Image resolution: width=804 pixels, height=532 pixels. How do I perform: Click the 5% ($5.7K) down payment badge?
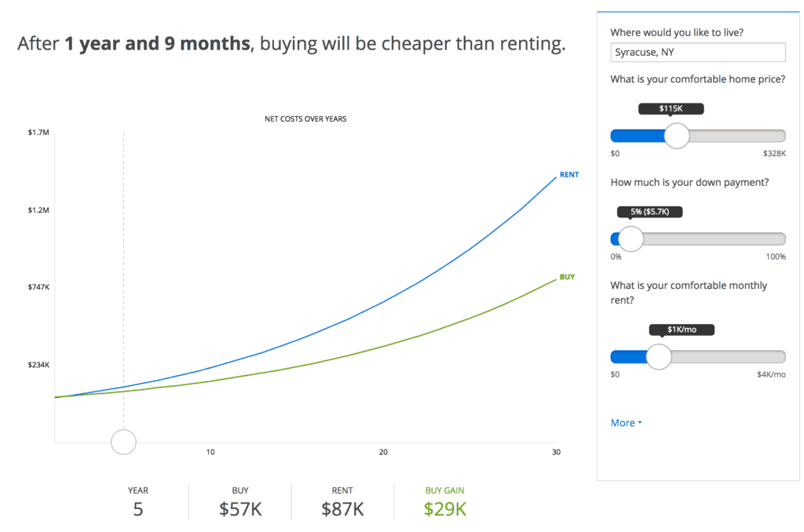coord(649,211)
